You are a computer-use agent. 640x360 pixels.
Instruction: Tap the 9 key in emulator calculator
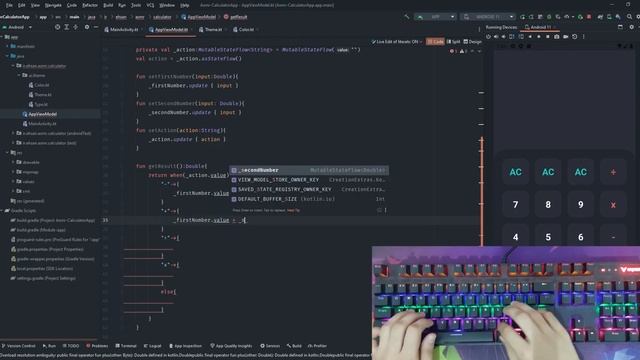580,204
